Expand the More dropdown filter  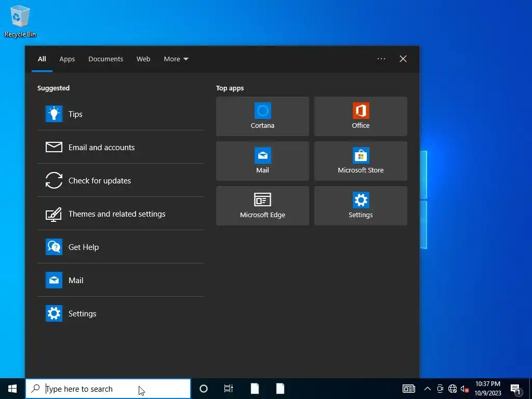point(176,59)
